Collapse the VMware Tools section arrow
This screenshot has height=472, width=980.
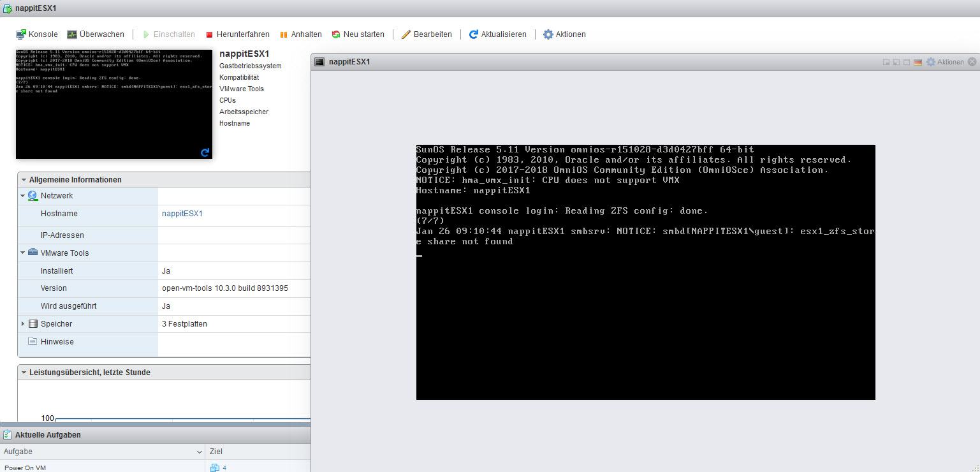coord(23,253)
